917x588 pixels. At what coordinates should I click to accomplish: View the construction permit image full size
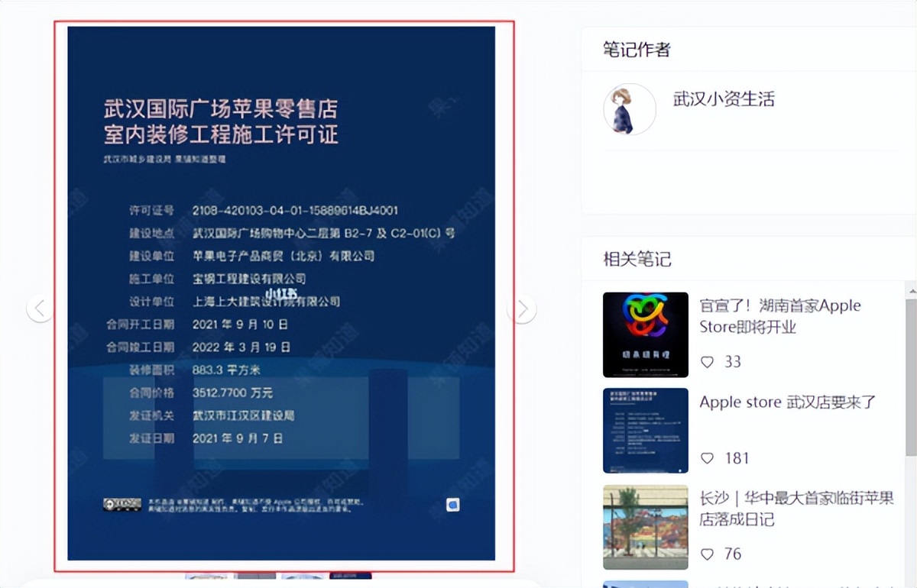(x=281, y=294)
